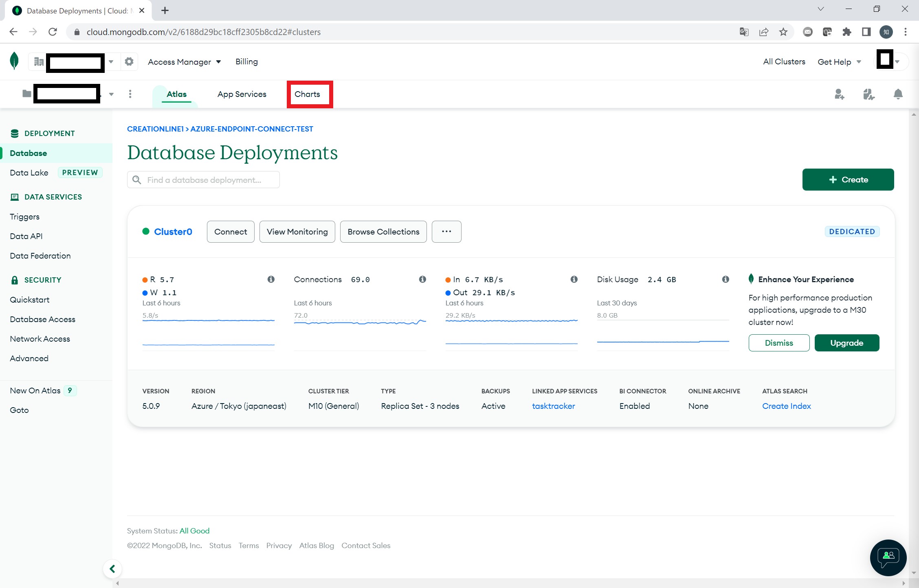Close the Database Deployments tab

coord(142,11)
